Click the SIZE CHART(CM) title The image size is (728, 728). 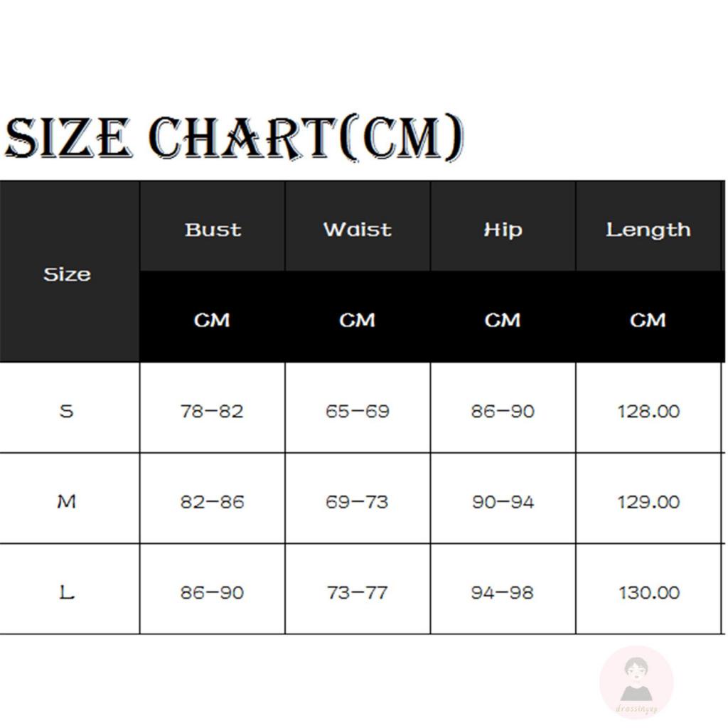235,138
